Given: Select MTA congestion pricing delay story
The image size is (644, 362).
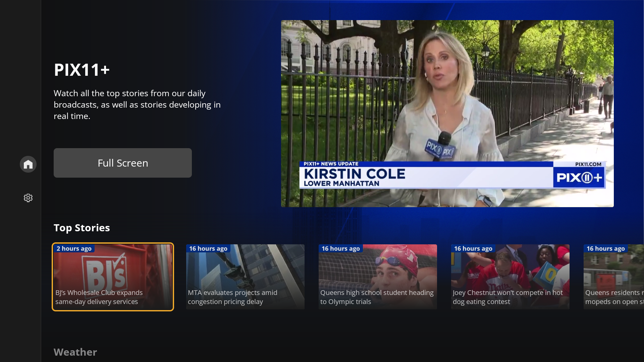Looking at the screenshot, I should [x=245, y=277].
